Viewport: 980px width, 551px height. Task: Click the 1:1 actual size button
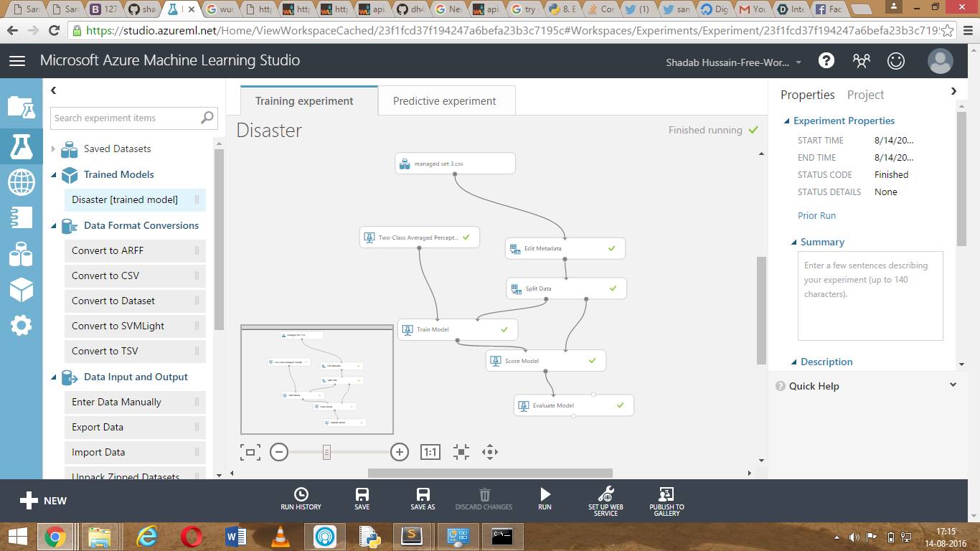[x=430, y=452]
